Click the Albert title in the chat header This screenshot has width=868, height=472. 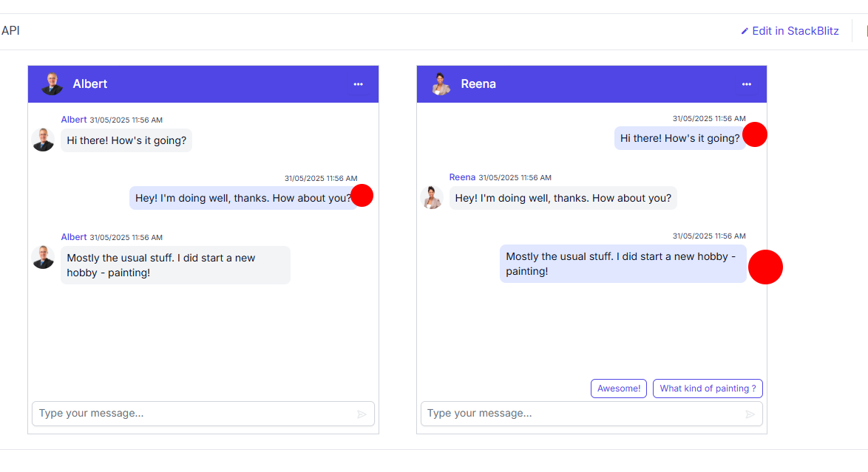click(89, 84)
